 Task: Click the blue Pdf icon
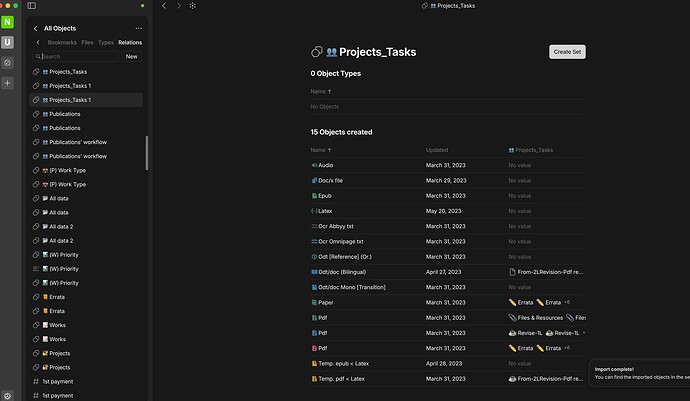[314, 333]
